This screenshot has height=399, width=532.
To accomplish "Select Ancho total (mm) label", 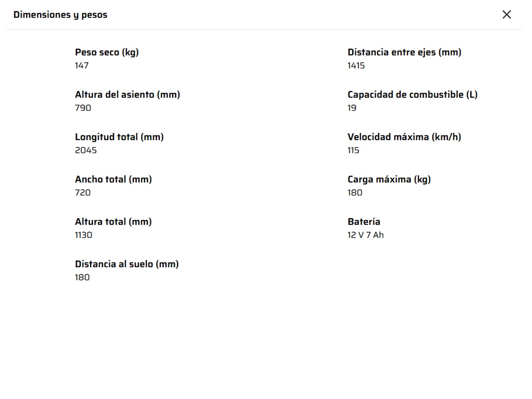I will [113, 179].
